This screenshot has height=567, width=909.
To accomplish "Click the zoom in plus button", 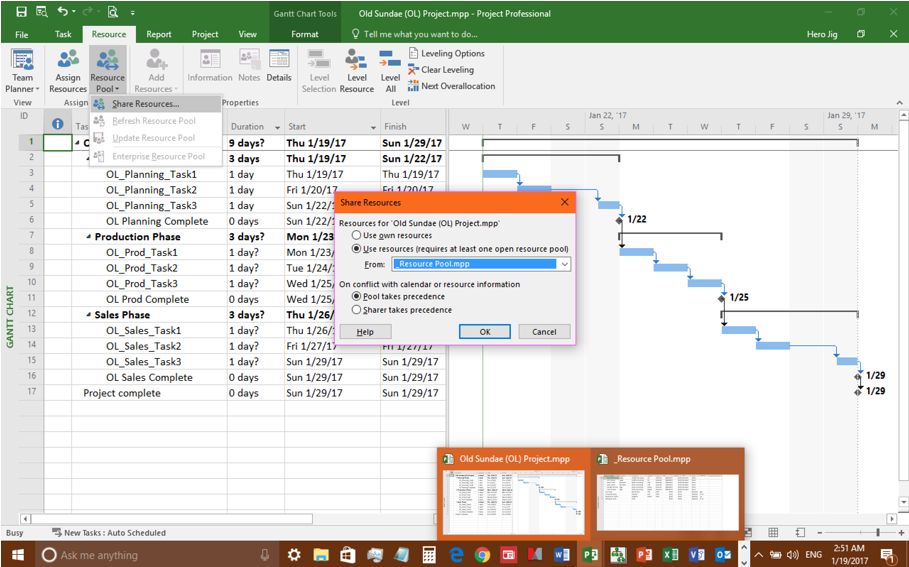I will tap(901, 532).
